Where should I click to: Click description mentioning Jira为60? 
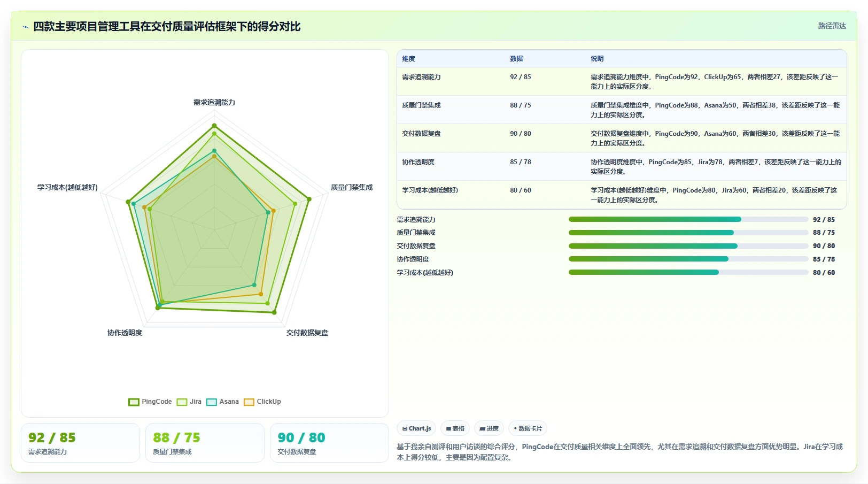pos(714,195)
